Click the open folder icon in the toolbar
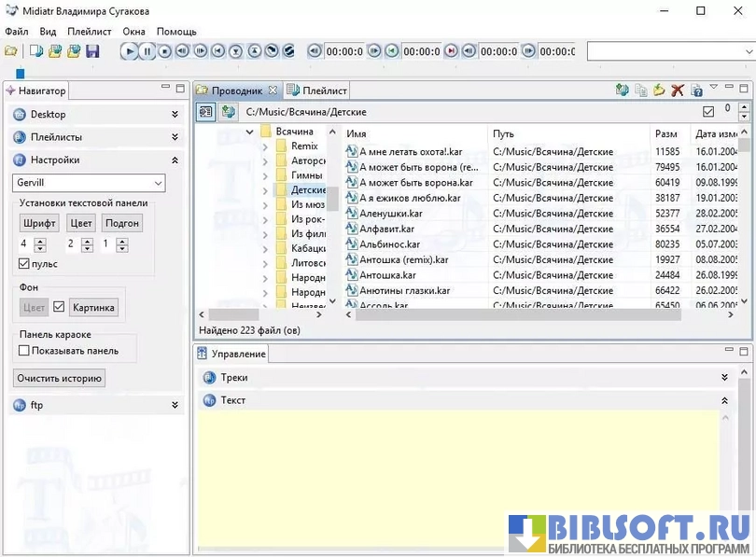This screenshot has width=756, height=557. [x=11, y=51]
